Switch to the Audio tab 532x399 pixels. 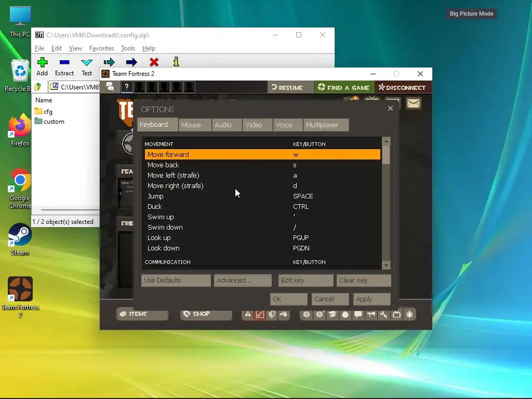point(227,125)
